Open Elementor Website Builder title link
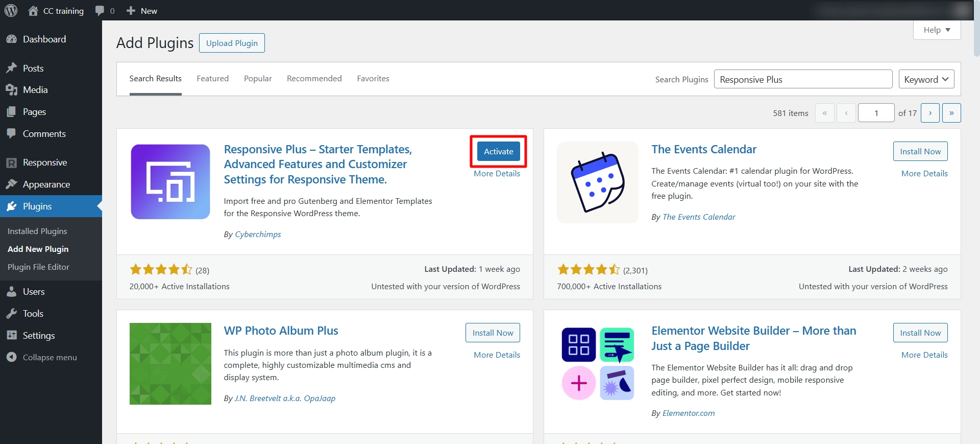The image size is (980, 444). 754,338
